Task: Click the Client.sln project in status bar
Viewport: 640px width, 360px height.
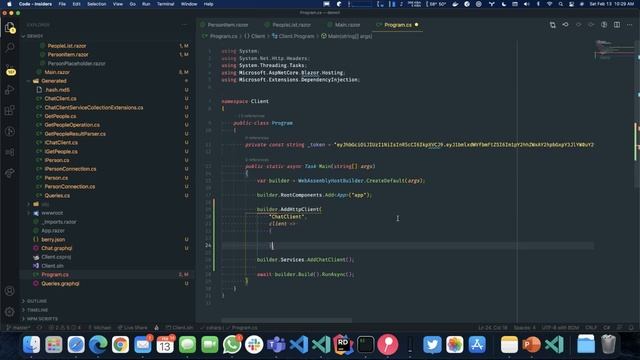Action: [x=179, y=328]
